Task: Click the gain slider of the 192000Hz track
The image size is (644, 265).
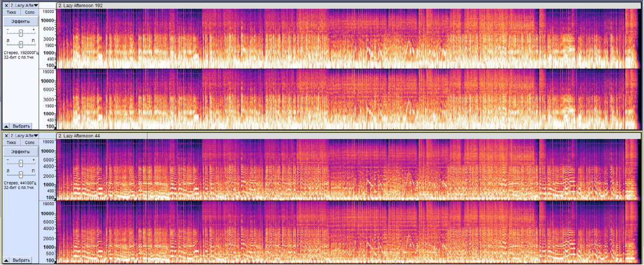Action: tap(20, 33)
